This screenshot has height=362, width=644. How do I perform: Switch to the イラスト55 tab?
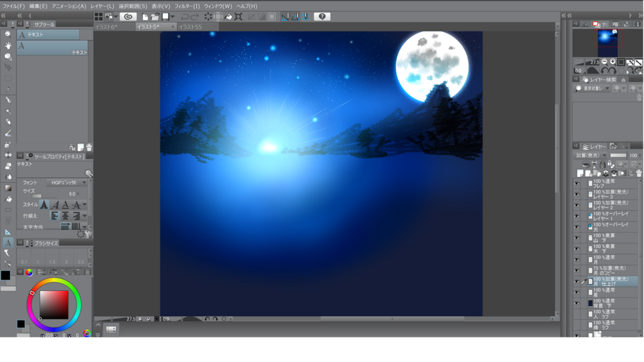197,26
